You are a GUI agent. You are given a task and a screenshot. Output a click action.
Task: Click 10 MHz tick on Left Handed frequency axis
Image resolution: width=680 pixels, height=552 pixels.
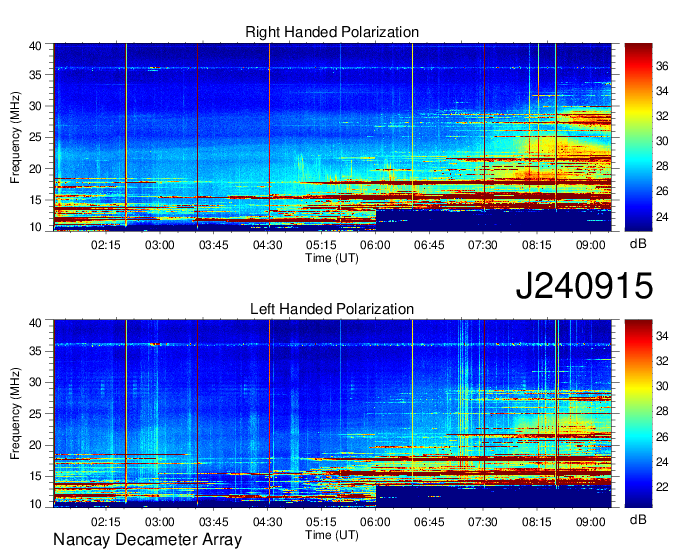(36, 504)
